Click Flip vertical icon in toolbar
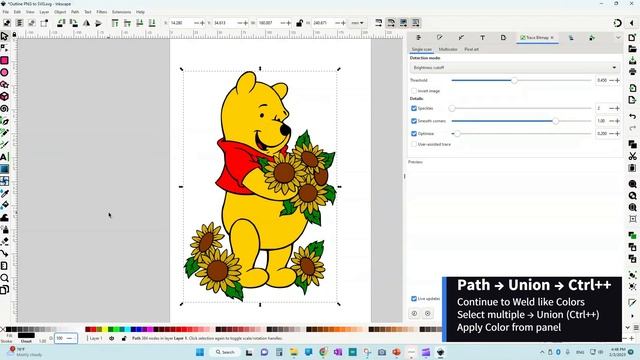 [98, 23]
